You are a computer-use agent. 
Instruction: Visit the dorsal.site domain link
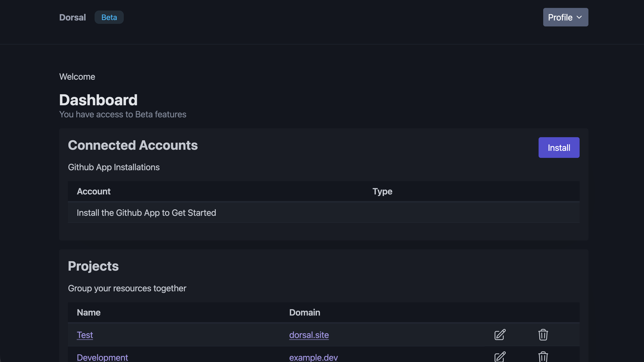[309, 335]
